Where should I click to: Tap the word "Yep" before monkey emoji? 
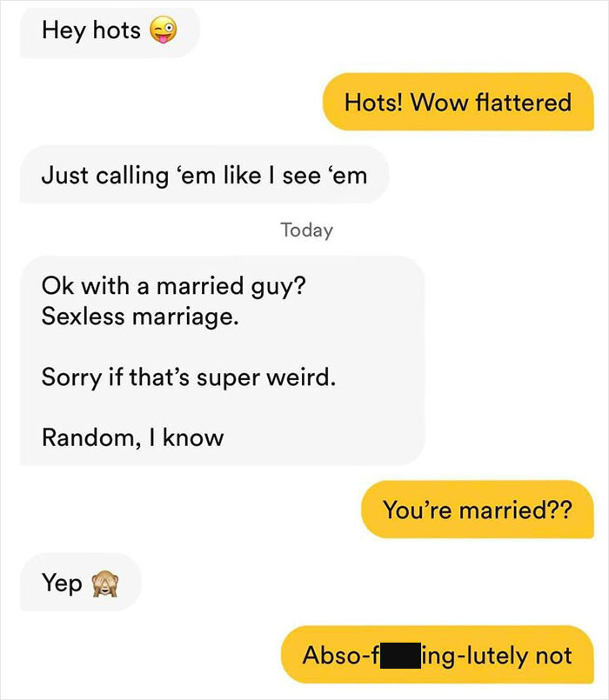(62, 583)
